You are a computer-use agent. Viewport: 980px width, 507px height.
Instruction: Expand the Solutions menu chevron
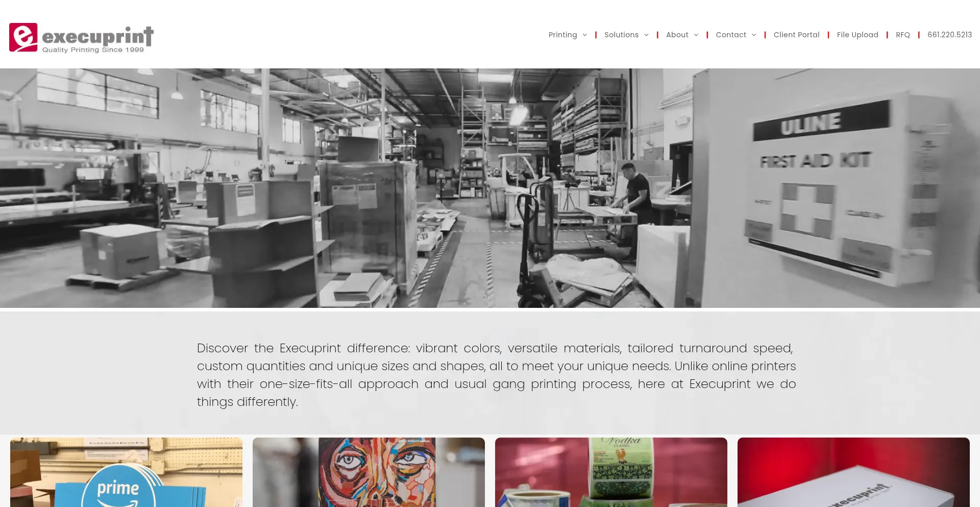click(646, 35)
